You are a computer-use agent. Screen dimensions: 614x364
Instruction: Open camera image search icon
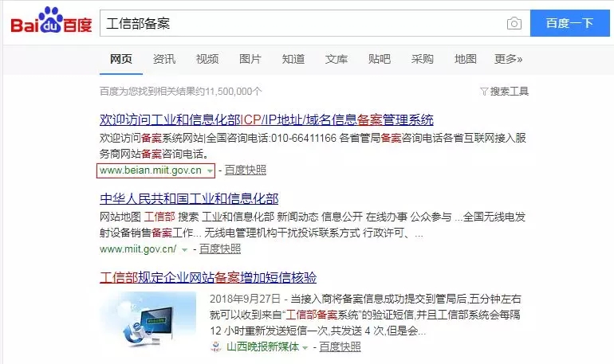[x=514, y=23]
